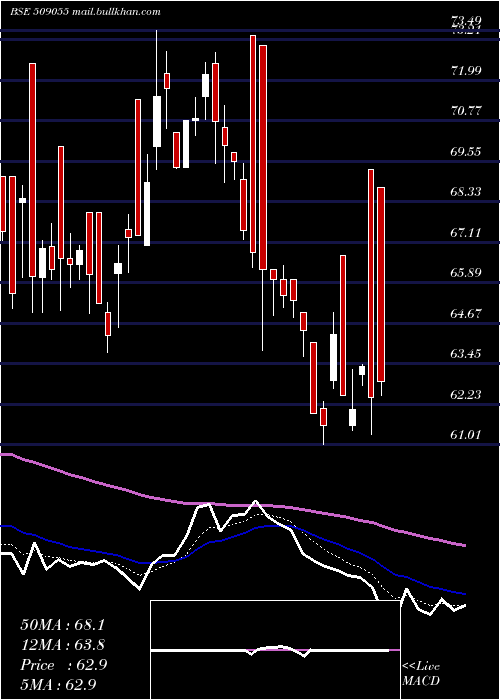Click the BSE 509055 chart title
This screenshot has width=500, height=700.
[85, 12]
